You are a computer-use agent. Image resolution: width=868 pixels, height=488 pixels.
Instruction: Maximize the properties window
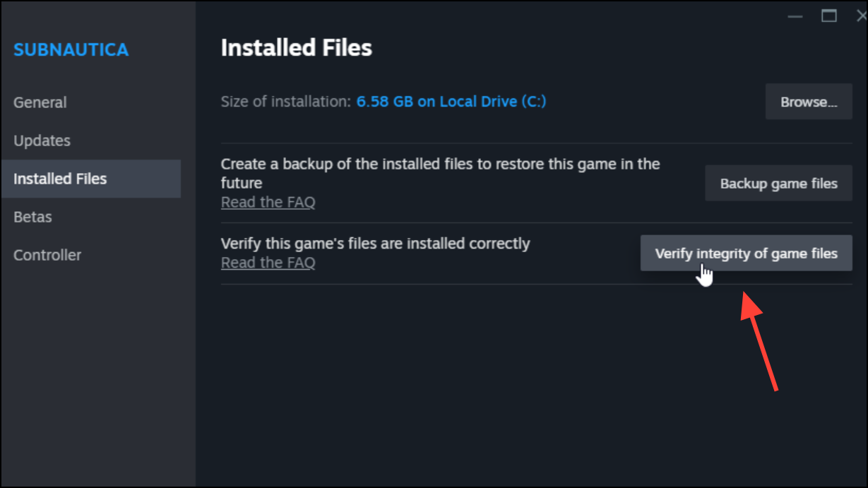tap(828, 16)
